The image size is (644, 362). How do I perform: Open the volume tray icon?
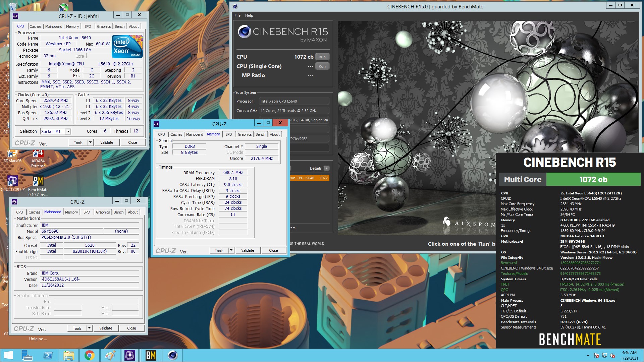[x=612, y=355]
